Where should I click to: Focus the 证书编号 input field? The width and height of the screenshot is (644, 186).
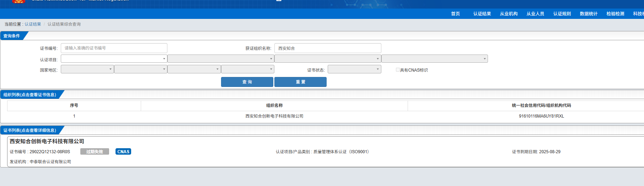pos(114,48)
